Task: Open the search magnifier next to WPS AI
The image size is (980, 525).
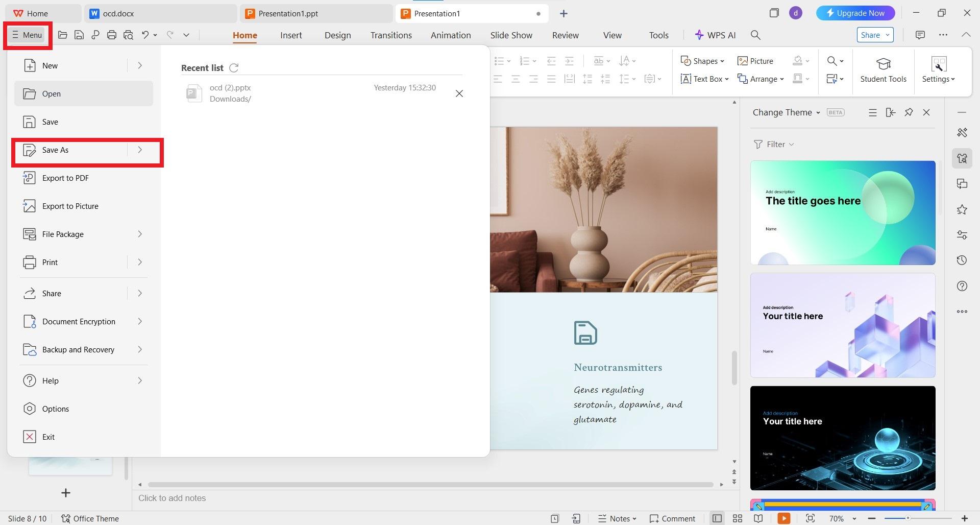Action: (755, 35)
